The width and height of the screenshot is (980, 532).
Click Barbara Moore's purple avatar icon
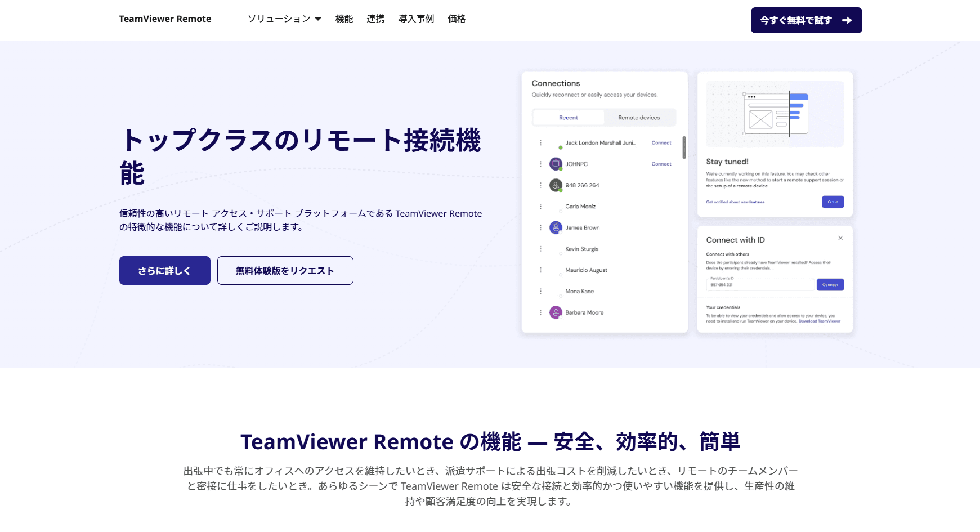(556, 312)
